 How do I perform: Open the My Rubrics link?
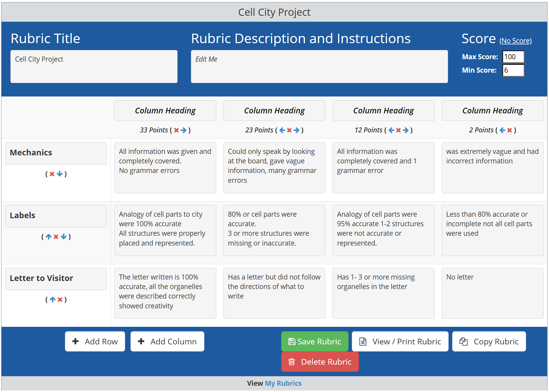[x=283, y=383]
